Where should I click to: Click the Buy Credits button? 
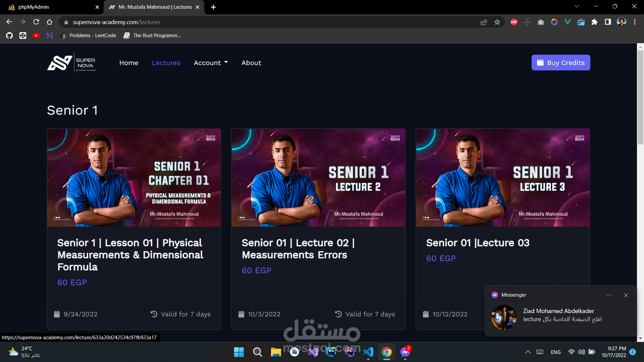click(x=560, y=63)
